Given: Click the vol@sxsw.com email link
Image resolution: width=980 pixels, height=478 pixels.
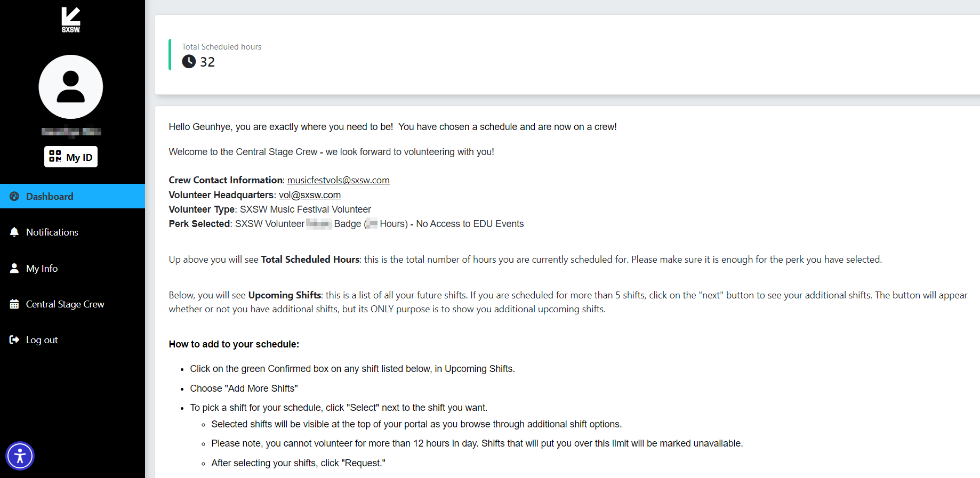Looking at the screenshot, I should tap(310, 195).
